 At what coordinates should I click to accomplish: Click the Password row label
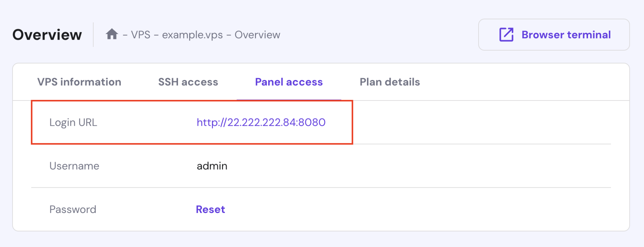pyautogui.click(x=73, y=209)
